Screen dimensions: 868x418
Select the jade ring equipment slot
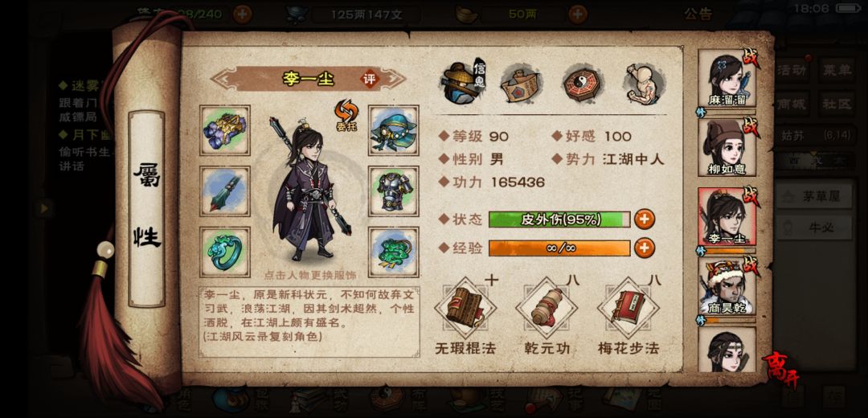coord(225,252)
